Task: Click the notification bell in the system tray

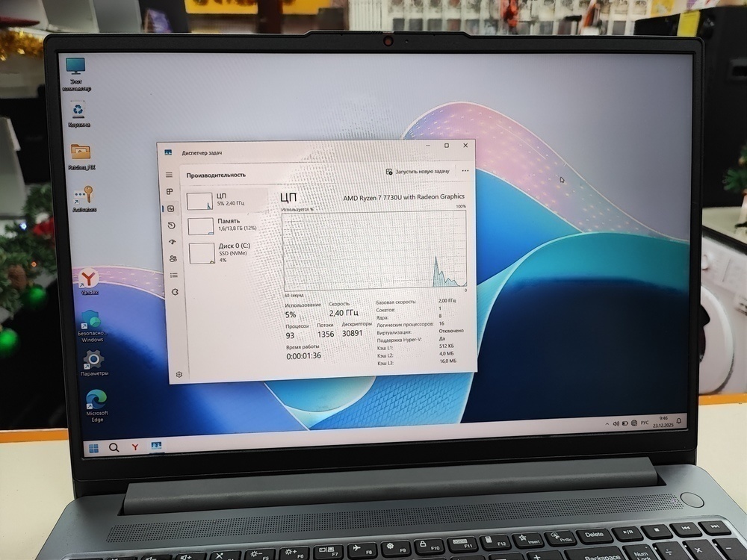Action: pyautogui.click(x=678, y=422)
